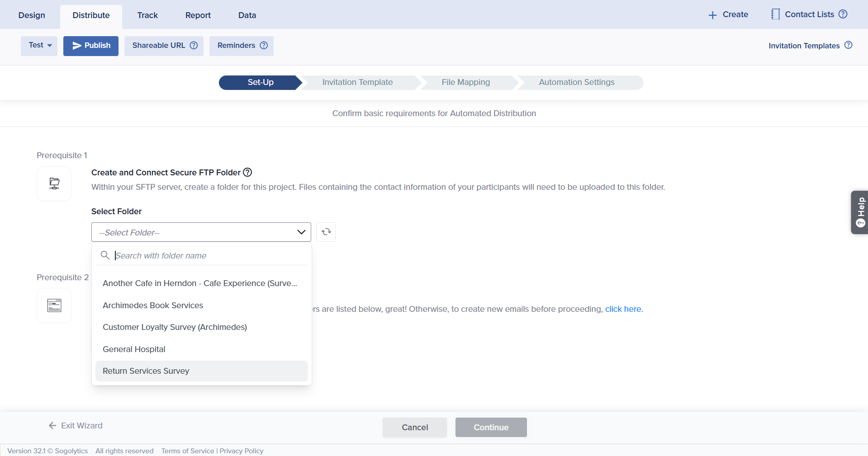This screenshot has width=868, height=456.
Task: Expand the Test dropdown button
Action: [39, 45]
